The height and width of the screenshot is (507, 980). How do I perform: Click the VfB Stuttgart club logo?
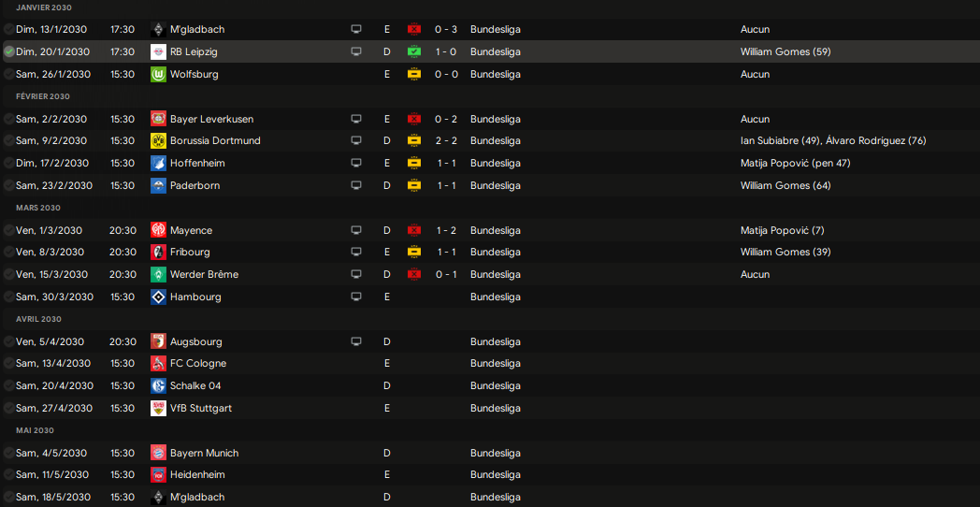[158, 408]
